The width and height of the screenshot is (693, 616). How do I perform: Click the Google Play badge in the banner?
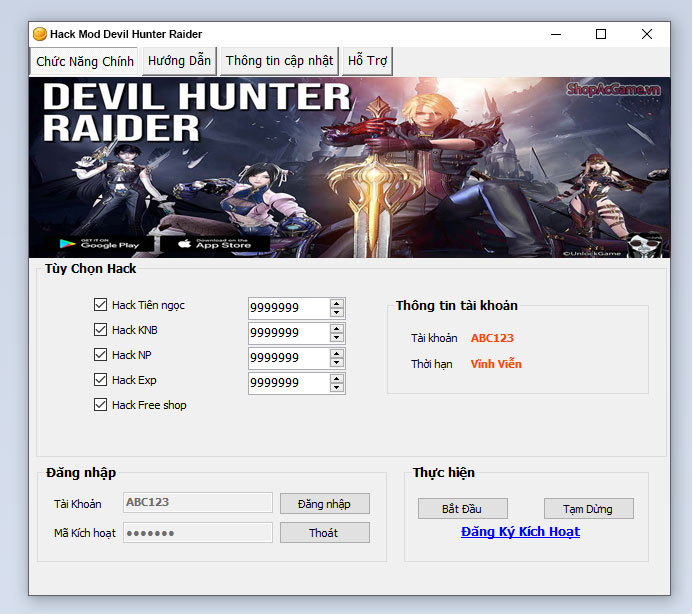tap(105, 243)
